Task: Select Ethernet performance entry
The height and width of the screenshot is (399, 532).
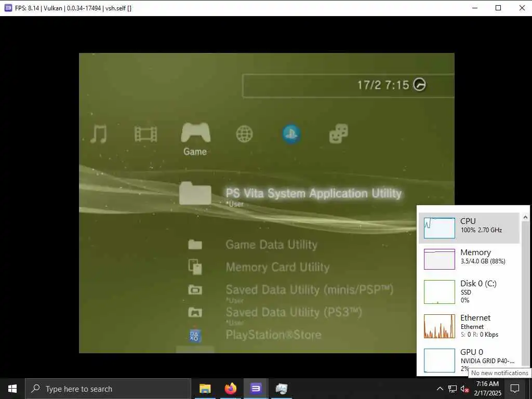Action: (x=469, y=326)
